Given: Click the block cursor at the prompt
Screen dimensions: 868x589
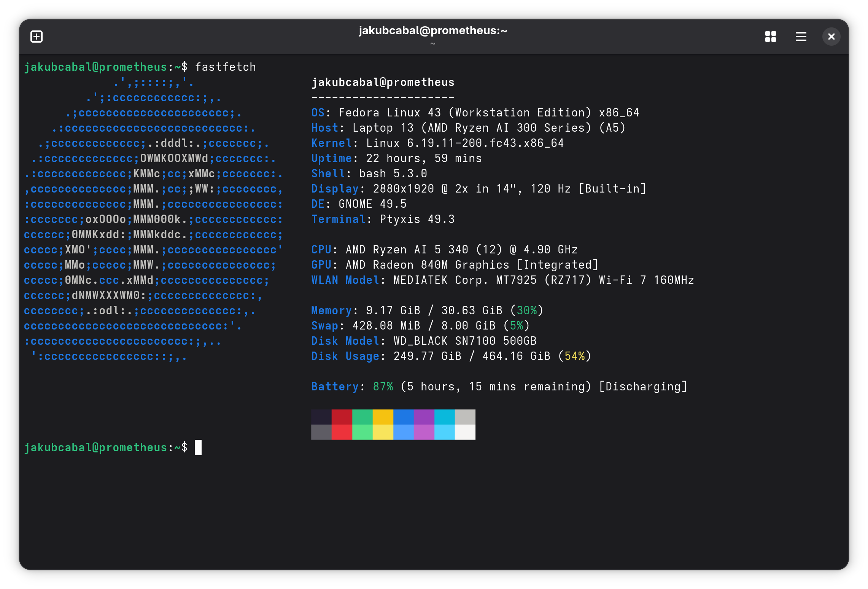Looking at the screenshot, I should point(198,447).
